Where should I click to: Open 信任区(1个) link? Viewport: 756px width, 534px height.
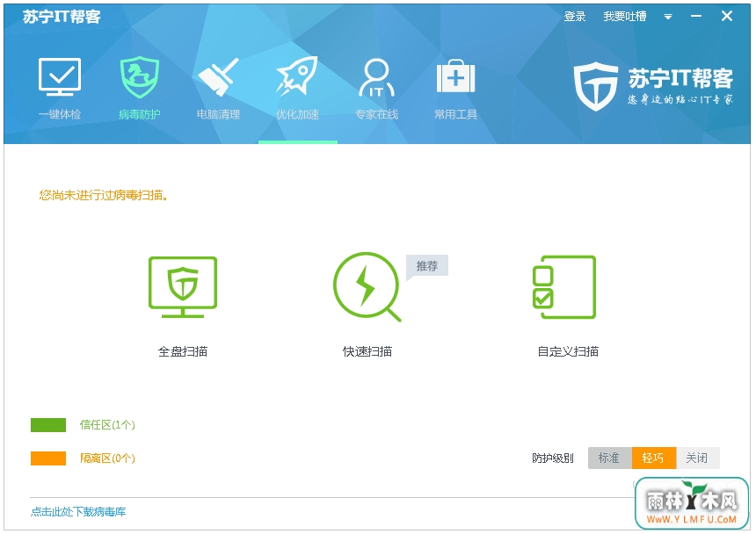(x=107, y=425)
